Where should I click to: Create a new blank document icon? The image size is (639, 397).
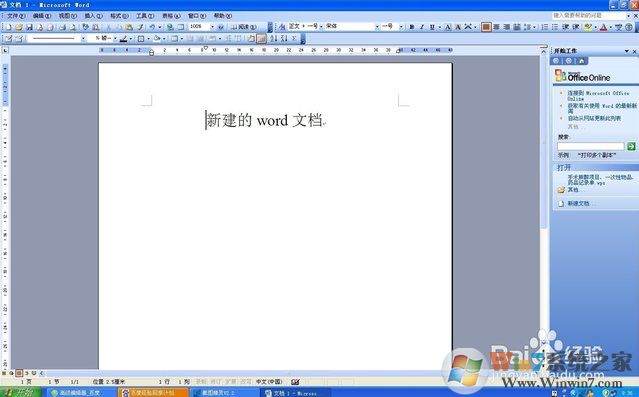(x=8, y=27)
